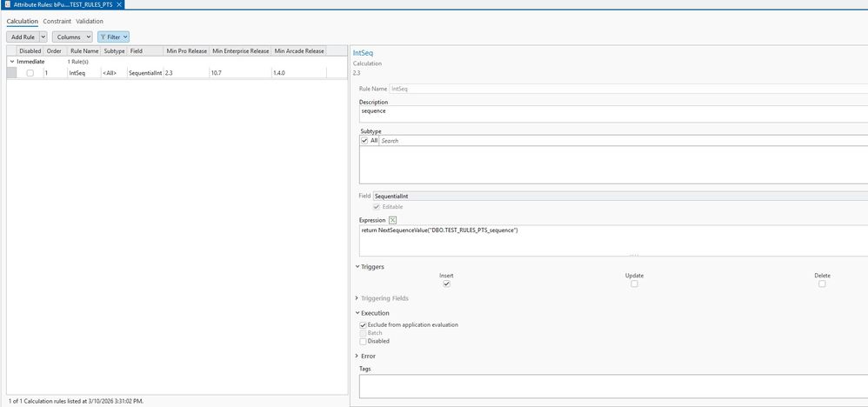Open the Columns dropdown
868x407 pixels.
[72, 37]
